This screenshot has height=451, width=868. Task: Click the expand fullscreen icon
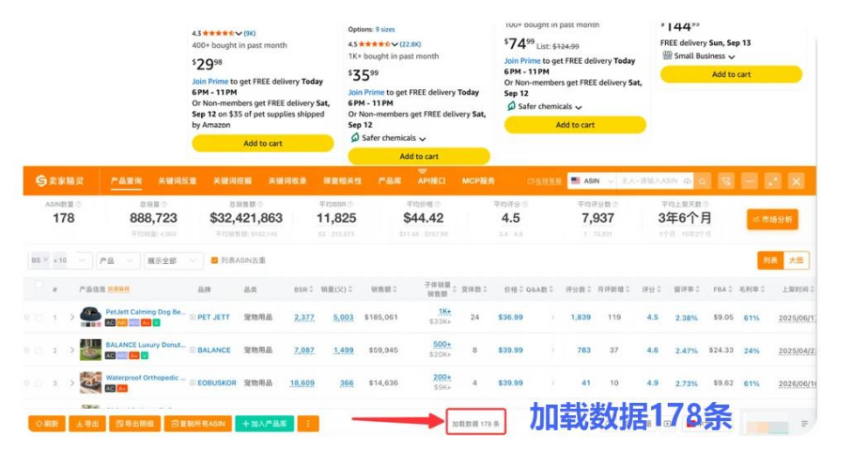pos(773,181)
